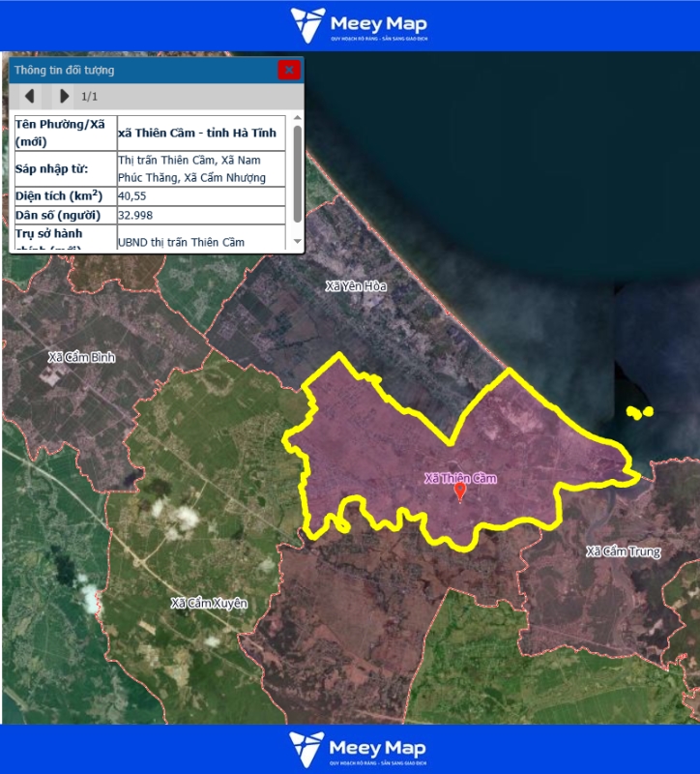
Task: Click the 1/1 page indicator
Action: point(90,96)
